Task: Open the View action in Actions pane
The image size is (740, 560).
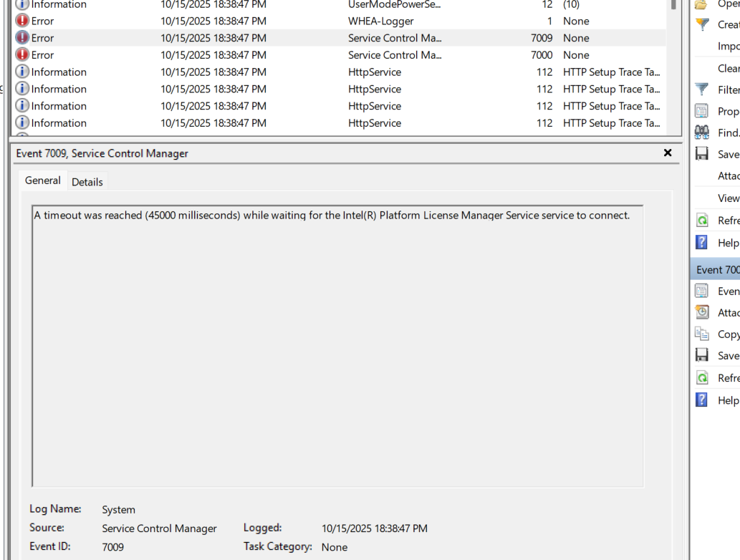Action: click(728, 198)
